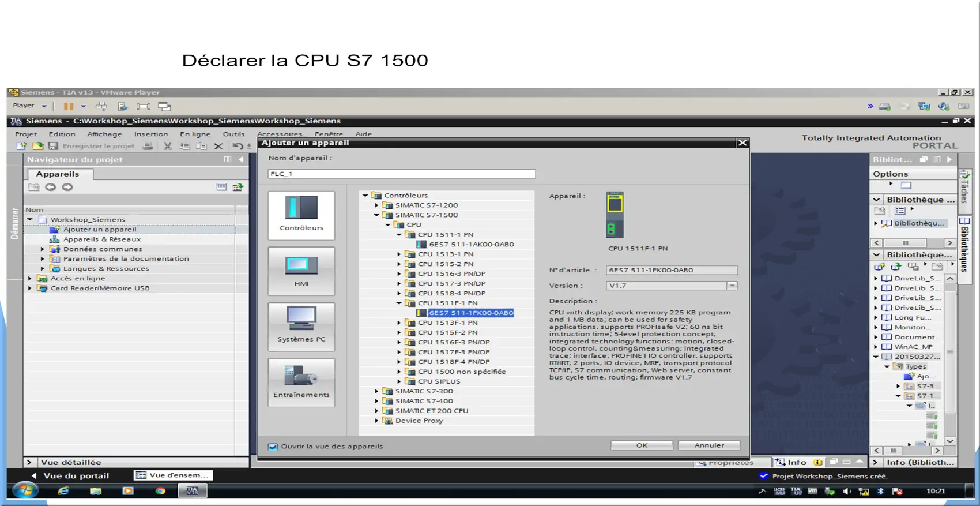Select CPU 1500 non spécifiée folder

click(x=461, y=372)
